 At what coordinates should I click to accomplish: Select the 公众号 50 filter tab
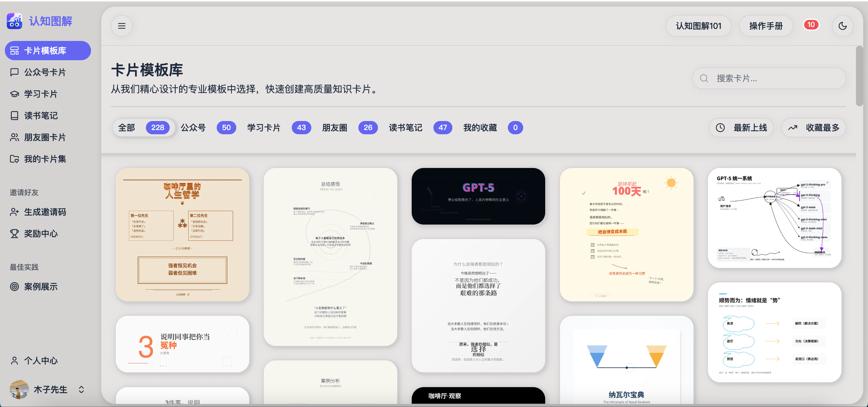208,128
